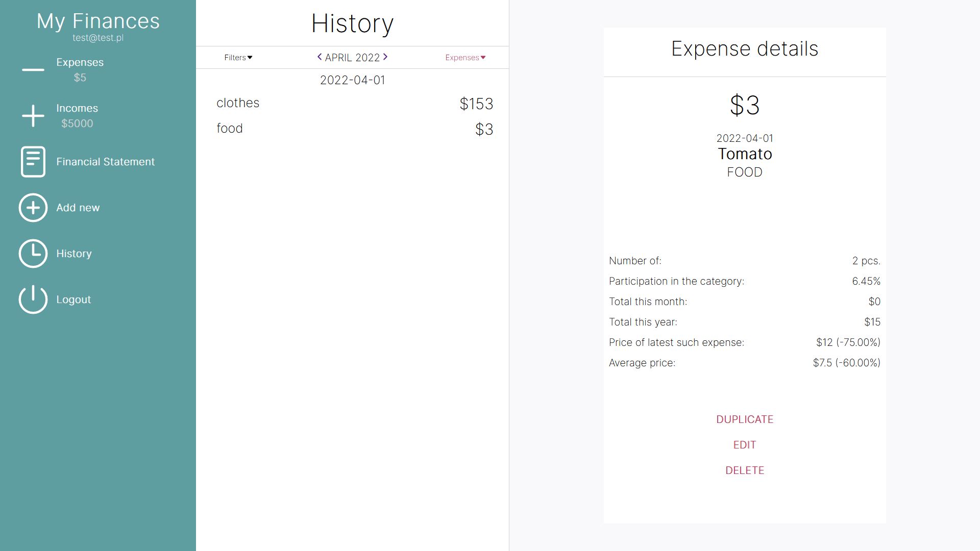This screenshot has height=551, width=980.
Task: Click the test@test.pl account label
Action: click(97, 37)
